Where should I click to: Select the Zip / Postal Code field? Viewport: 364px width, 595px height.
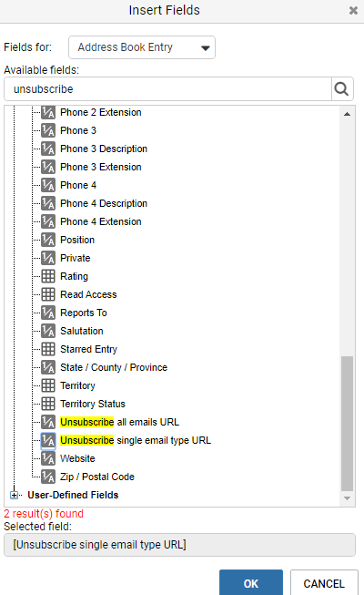tap(97, 477)
